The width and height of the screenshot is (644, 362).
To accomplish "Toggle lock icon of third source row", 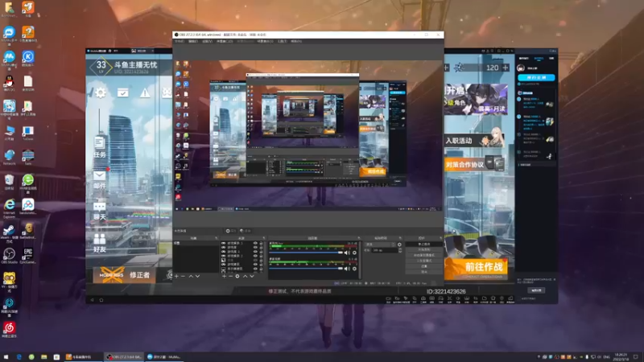I will [x=261, y=252].
